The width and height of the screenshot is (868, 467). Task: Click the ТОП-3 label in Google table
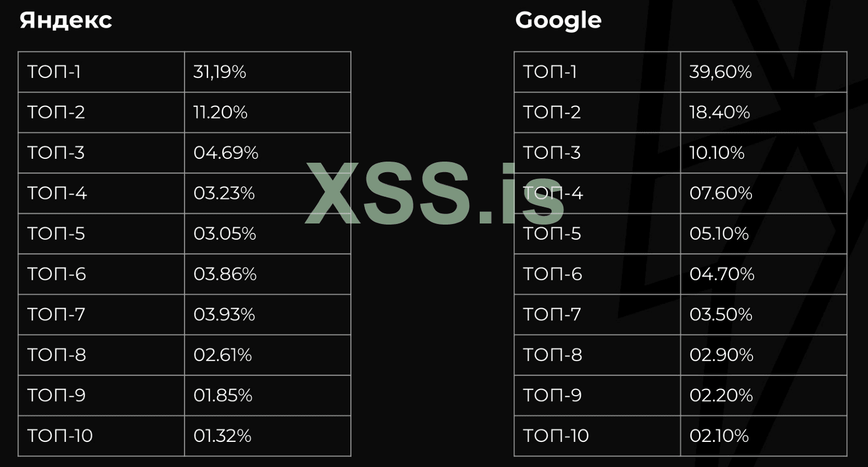(552, 153)
